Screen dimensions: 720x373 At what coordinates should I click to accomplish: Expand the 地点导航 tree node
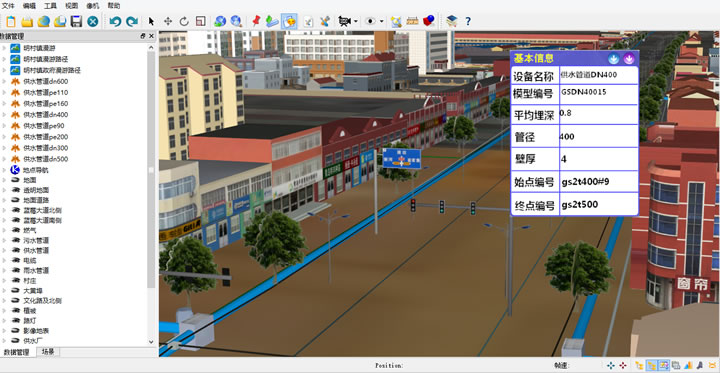(x=4, y=170)
